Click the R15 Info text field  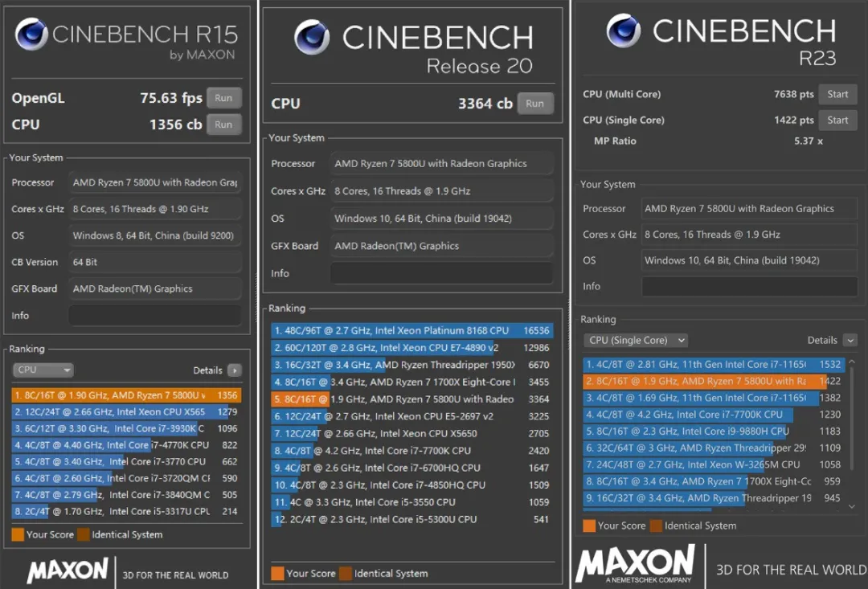point(154,316)
